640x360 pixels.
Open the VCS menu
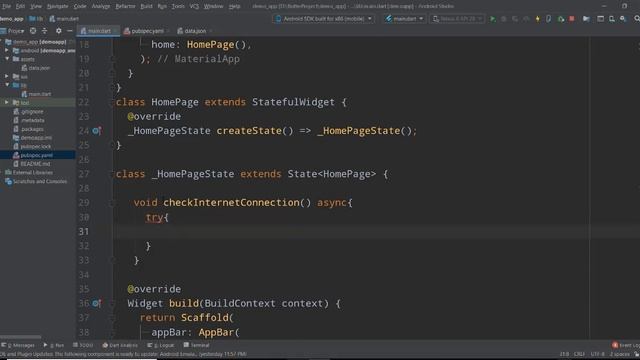pyautogui.click(x=194, y=7)
